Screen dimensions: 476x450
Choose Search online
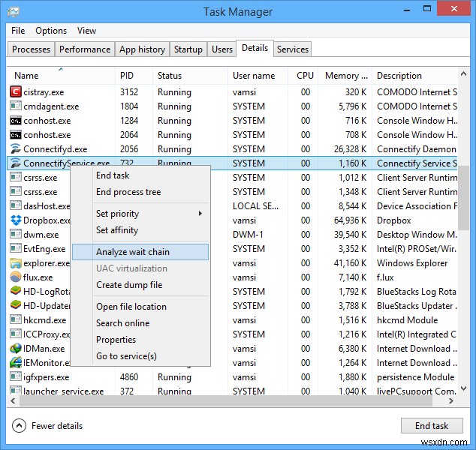click(140, 323)
